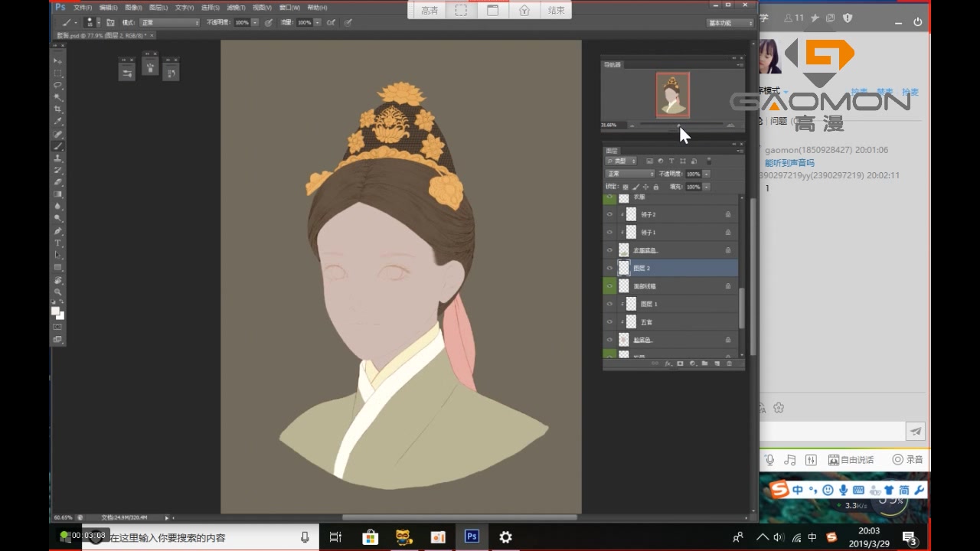The width and height of the screenshot is (980, 551).
Task: Select the Magic Wand tool
Action: click(57, 98)
